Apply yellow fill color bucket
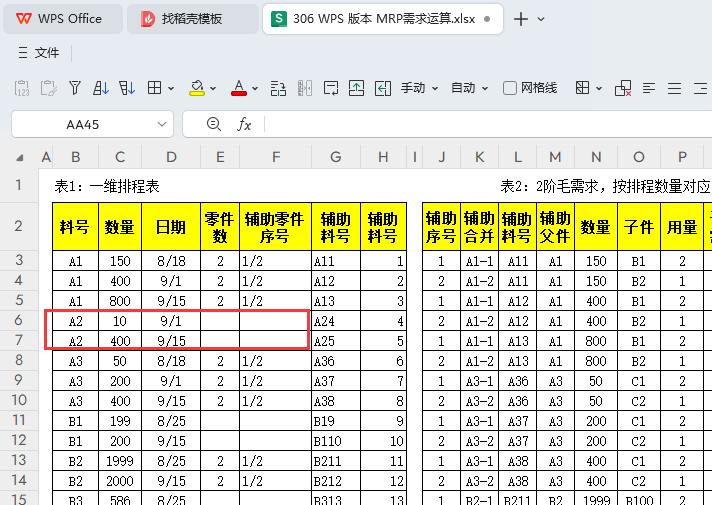 tap(197, 88)
